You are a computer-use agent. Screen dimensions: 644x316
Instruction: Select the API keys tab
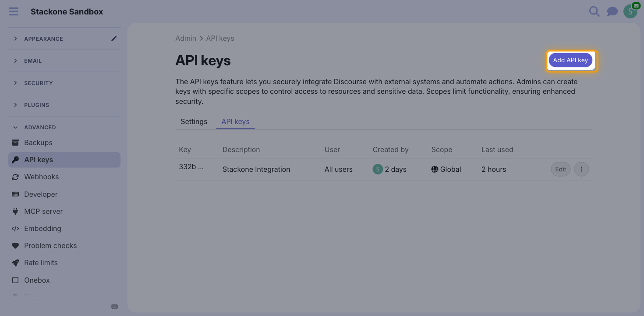pyautogui.click(x=235, y=121)
